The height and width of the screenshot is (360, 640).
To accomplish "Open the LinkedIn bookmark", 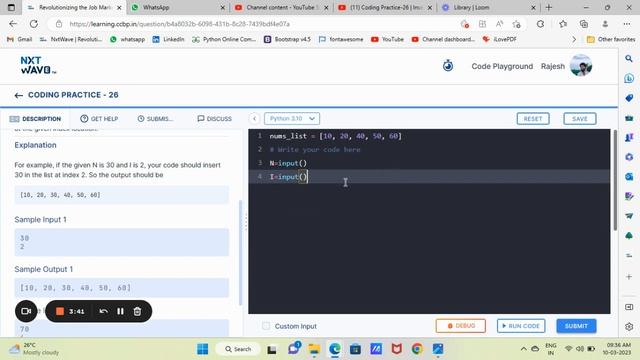I will (x=168, y=39).
